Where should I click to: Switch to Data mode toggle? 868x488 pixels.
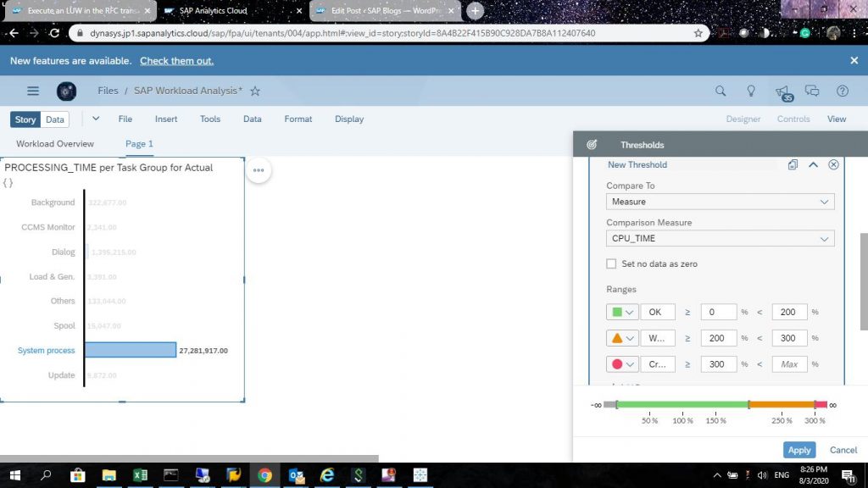[x=55, y=119]
